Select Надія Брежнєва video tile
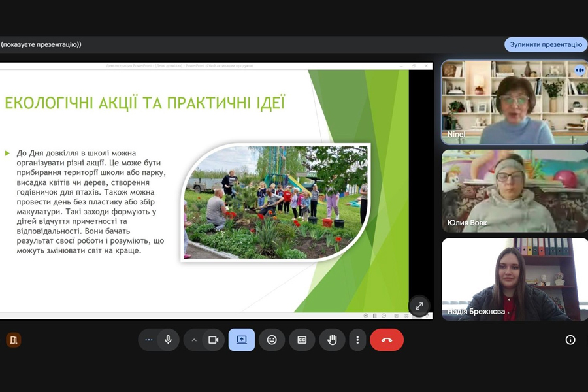588x392 pixels. click(514, 279)
